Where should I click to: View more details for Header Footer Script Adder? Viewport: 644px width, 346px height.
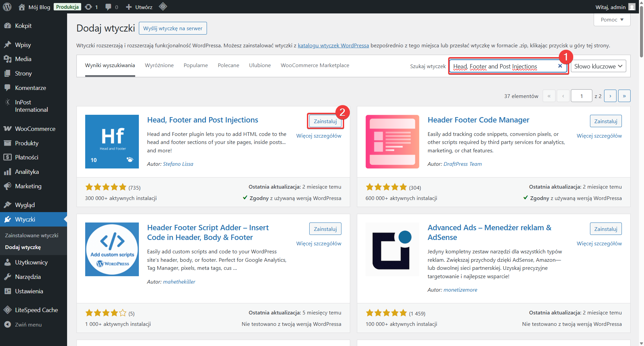(x=319, y=244)
